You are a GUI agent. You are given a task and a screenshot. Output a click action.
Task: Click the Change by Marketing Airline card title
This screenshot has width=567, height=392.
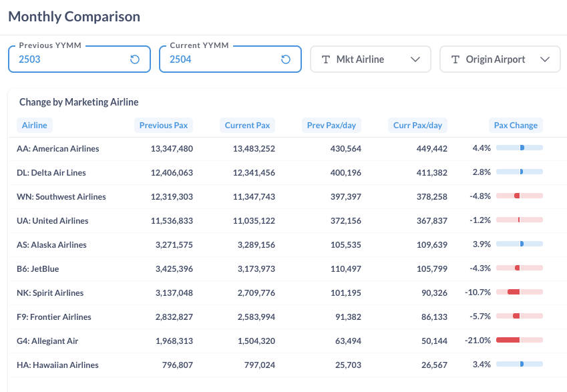coord(79,102)
